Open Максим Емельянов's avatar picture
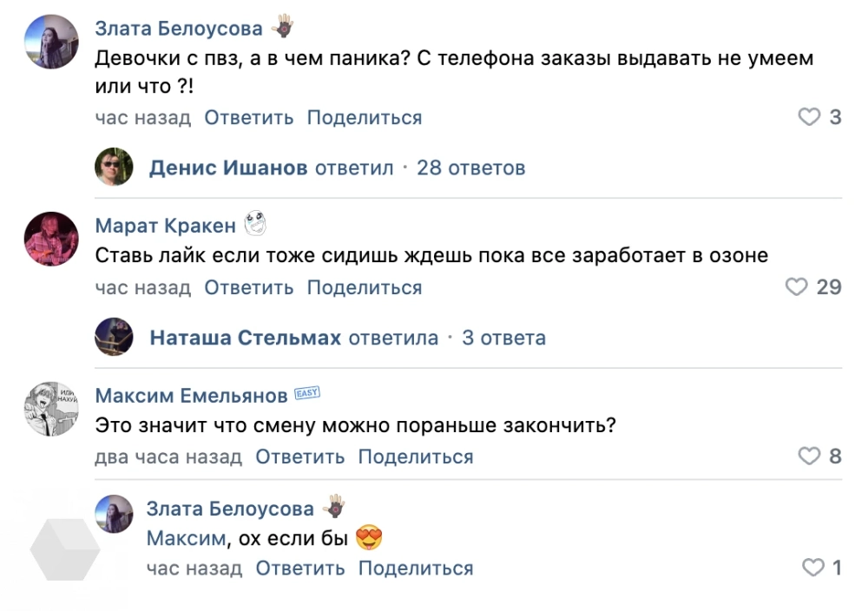The width and height of the screenshot is (868, 611). (x=51, y=408)
